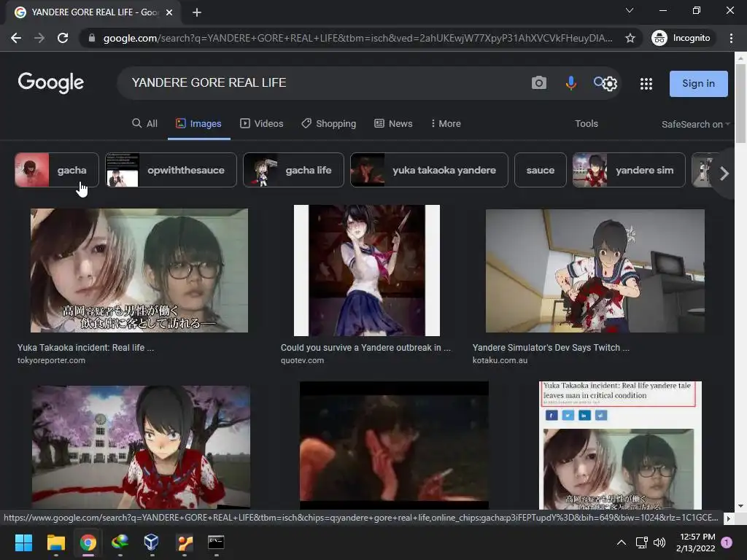Select the sauce chip
This screenshot has width=747, height=560.
541,170
